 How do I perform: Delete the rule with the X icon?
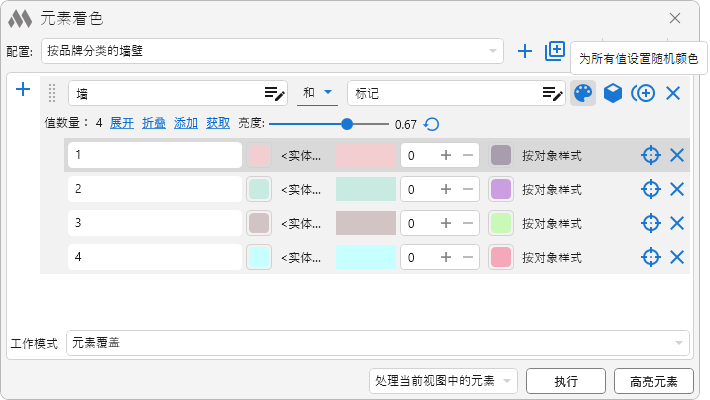pos(673,93)
